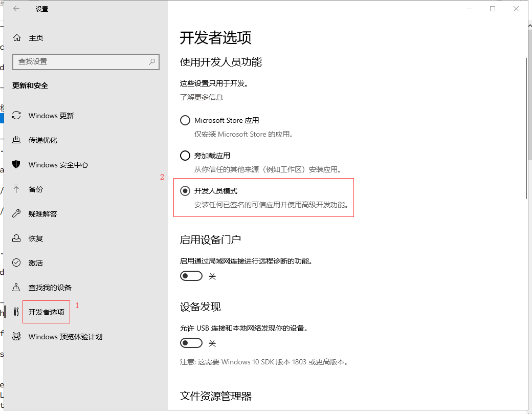Viewport: 532px width, 414px height.
Task: Click the 查找我的设备 locator icon
Action: pos(16,288)
